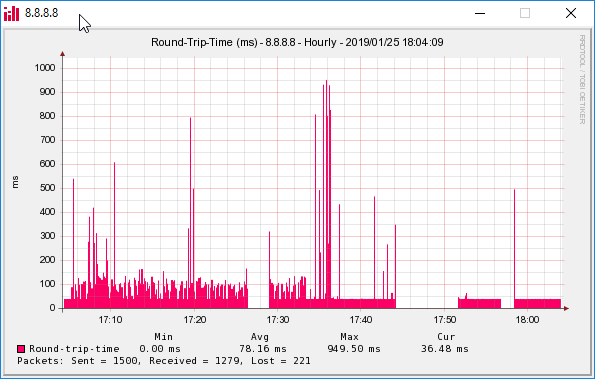Click the Max column header
Viewport: 595px width, 379px height.
[349, 337]
